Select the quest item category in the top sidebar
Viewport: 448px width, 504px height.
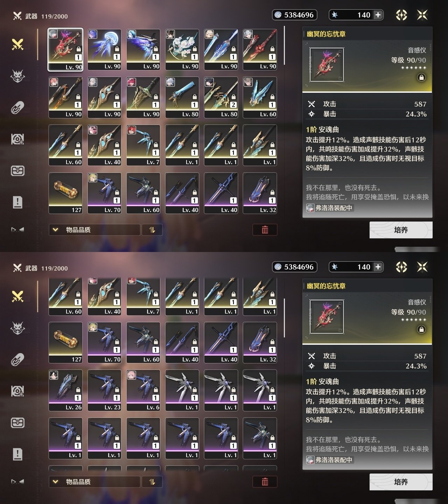(x=17, y=202)
